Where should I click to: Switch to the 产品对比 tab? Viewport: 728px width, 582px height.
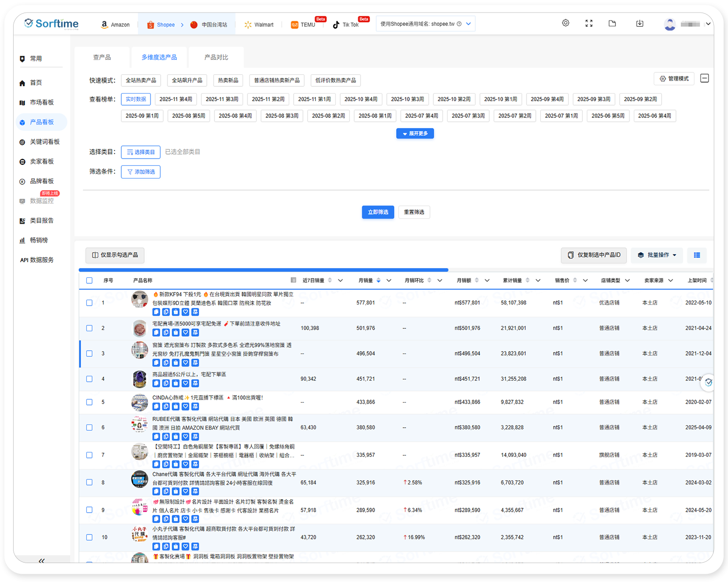click(216, 57)
